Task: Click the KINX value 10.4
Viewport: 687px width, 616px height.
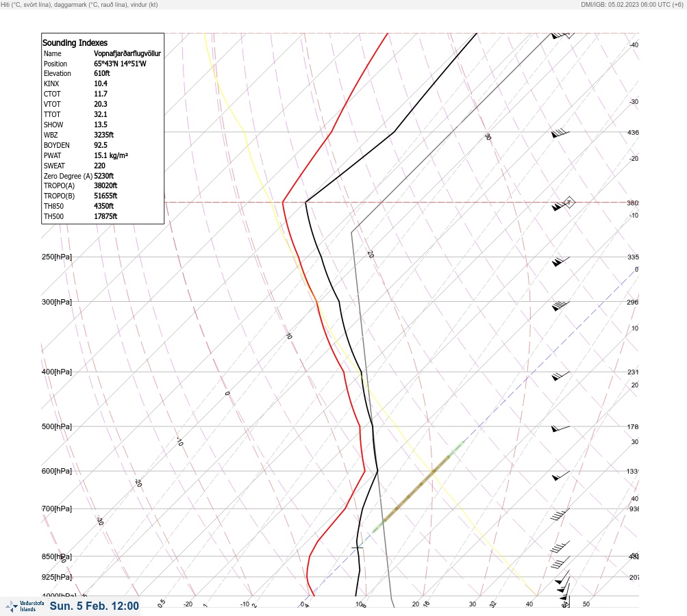Action: pos(101,84)
